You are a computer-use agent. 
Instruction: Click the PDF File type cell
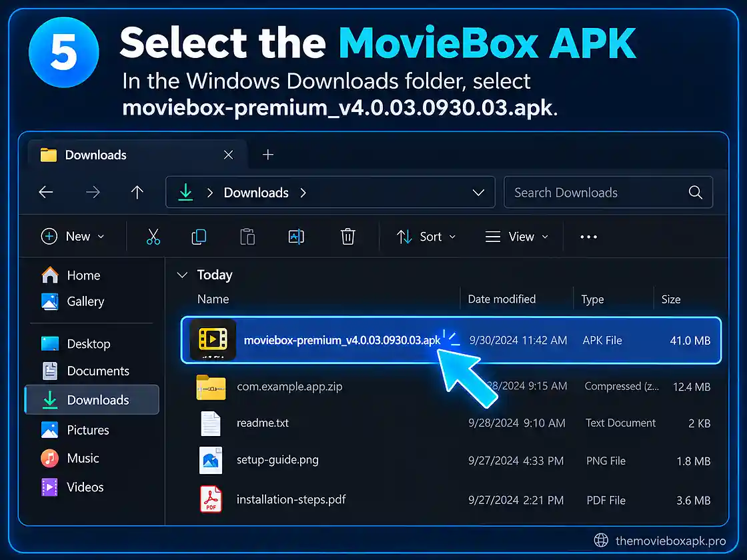click(x=606, y=500)
